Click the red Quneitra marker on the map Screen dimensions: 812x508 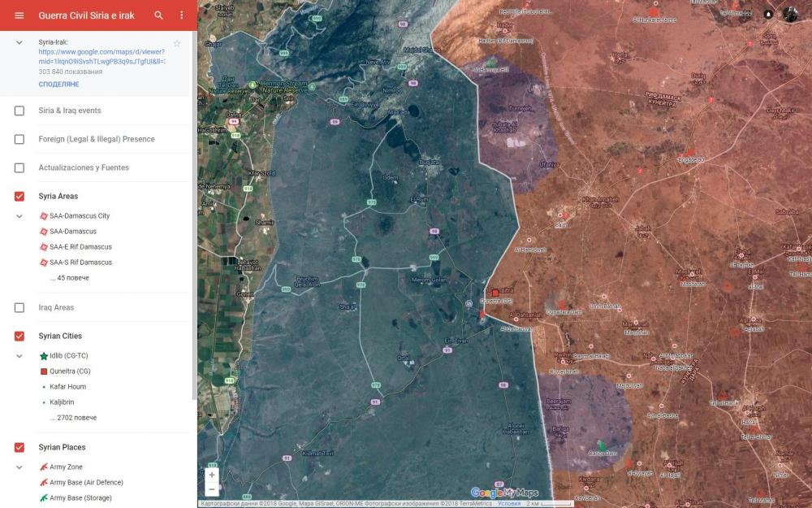click(495, 293)
